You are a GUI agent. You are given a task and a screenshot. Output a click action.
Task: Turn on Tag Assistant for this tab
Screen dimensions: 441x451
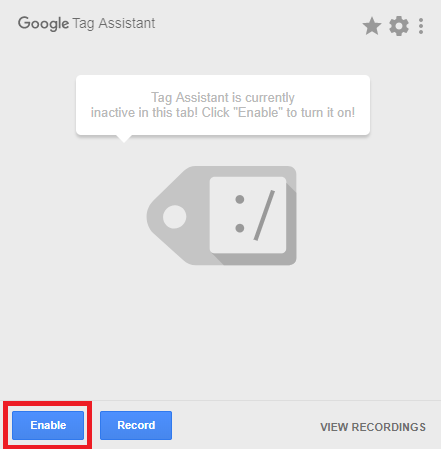point(48,425)
